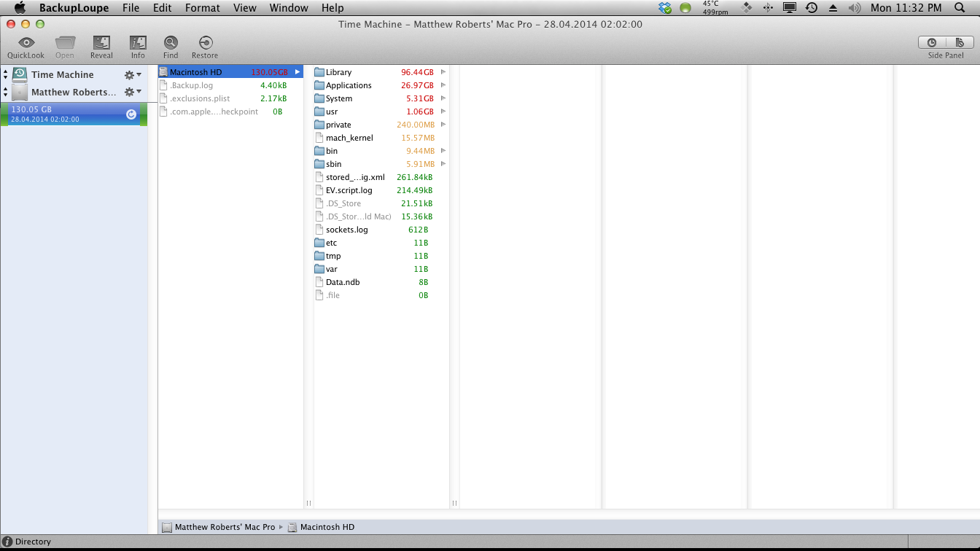The width and height of the screenshot is (980, 551).
Task: Click the first column resize handle
Action: click(x=308, y=503)
